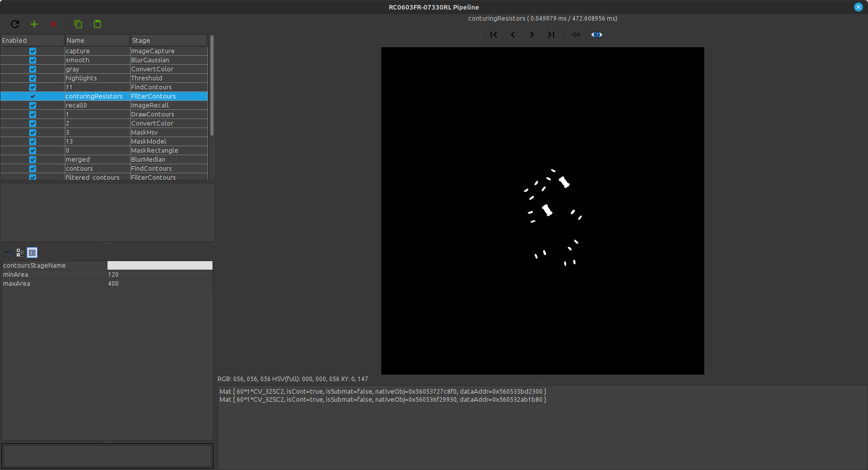The height and width of the screenshot is (470, 868).
Task: Go to previous stage result
Action: coord(513,35)
